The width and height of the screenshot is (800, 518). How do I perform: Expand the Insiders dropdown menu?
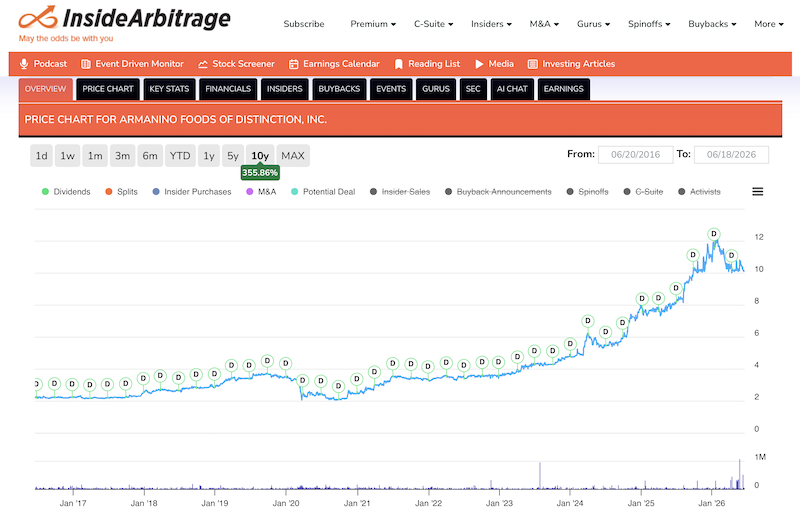point(491,24)
